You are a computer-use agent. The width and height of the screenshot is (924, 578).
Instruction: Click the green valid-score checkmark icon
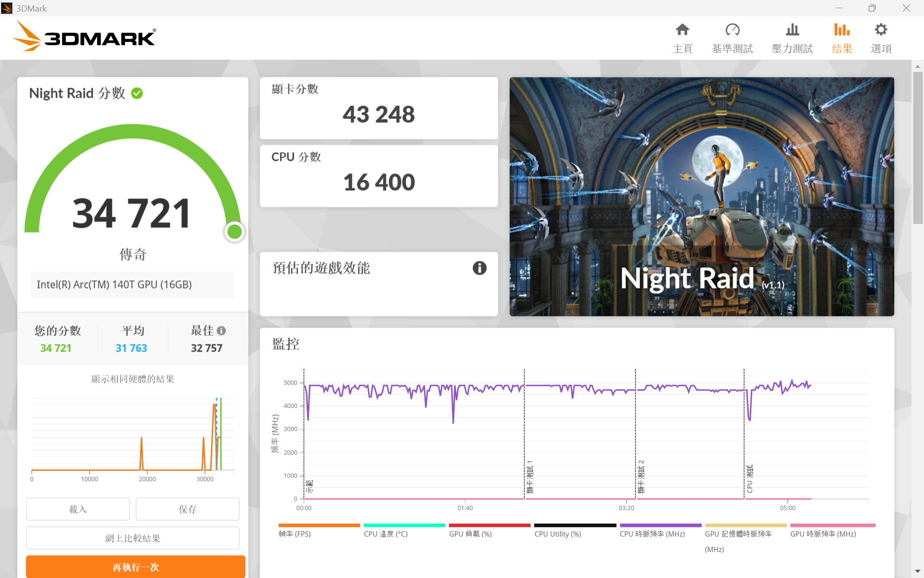click(x=137, y=93)
